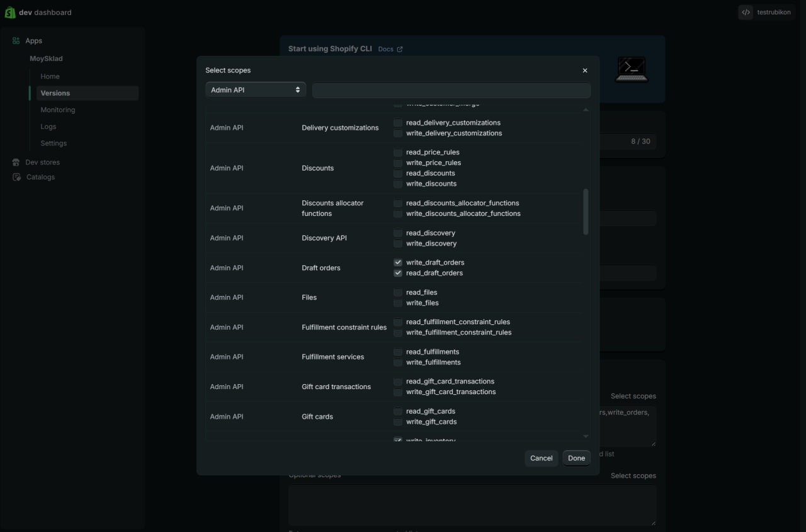Click the Fulfillment constraint rules label

[344, 327]
